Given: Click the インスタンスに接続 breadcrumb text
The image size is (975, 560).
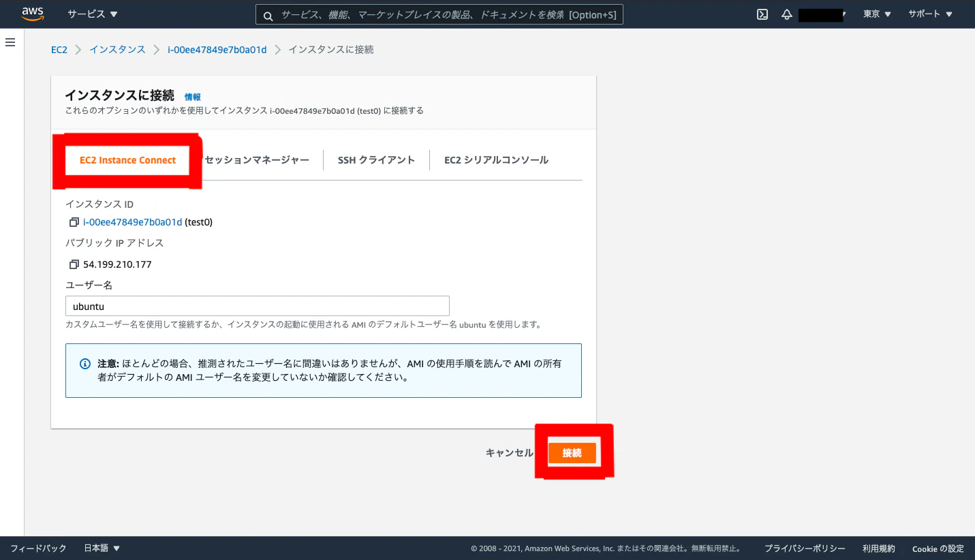Looking at the screenshot, I should coord(331,50).
